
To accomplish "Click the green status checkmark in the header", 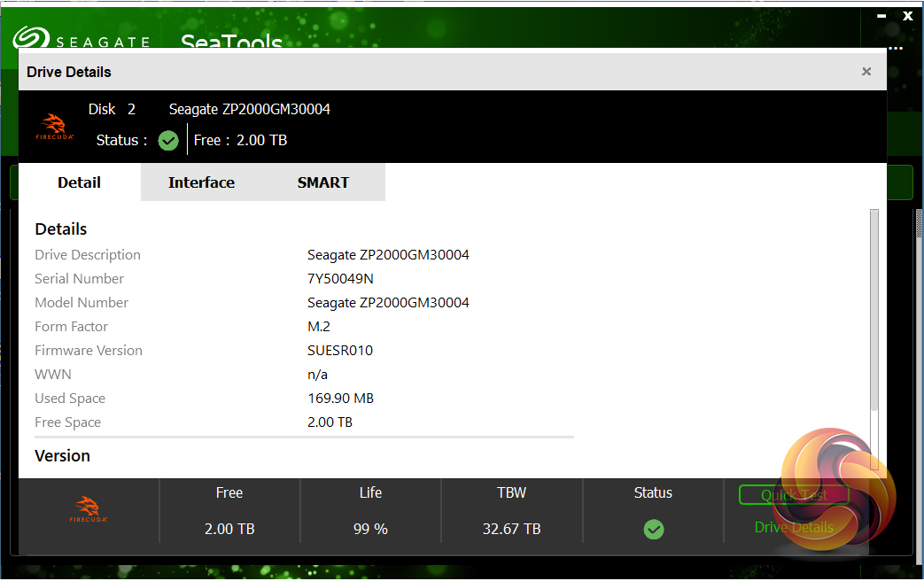I will point(168,140).
